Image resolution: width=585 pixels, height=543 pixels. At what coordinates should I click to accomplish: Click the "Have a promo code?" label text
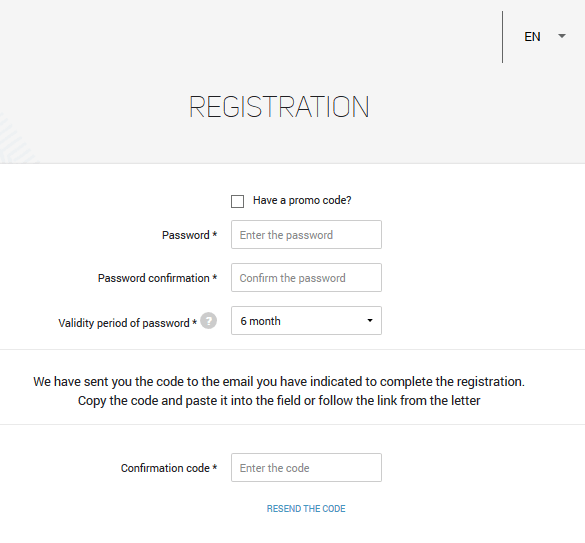click(x=302, y=200)
